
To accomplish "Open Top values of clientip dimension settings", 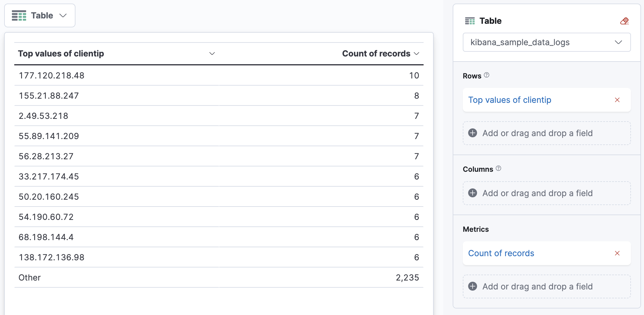I will (x=510, y=100).
